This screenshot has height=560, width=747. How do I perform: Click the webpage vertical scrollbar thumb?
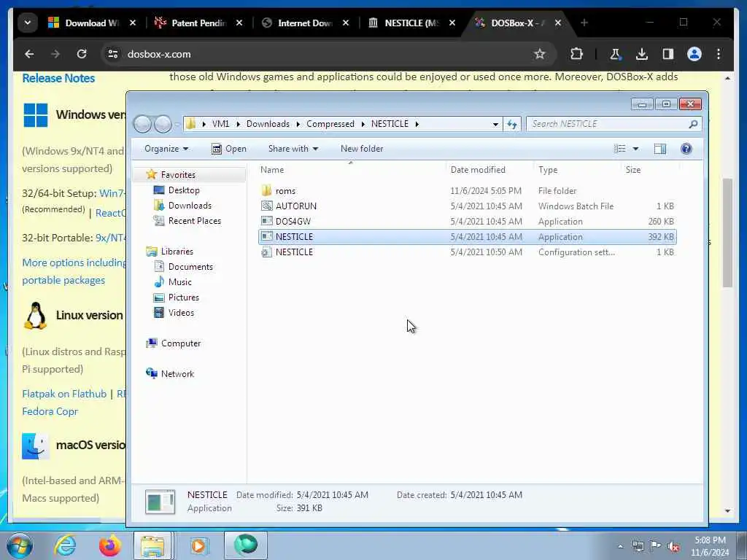727,233
